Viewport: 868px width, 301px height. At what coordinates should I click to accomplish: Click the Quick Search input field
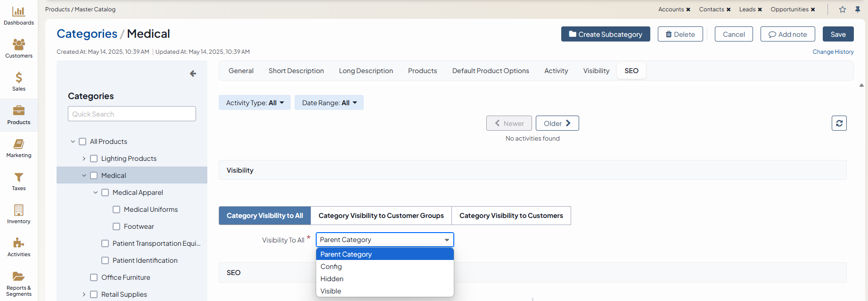click(x=131, y=114)
